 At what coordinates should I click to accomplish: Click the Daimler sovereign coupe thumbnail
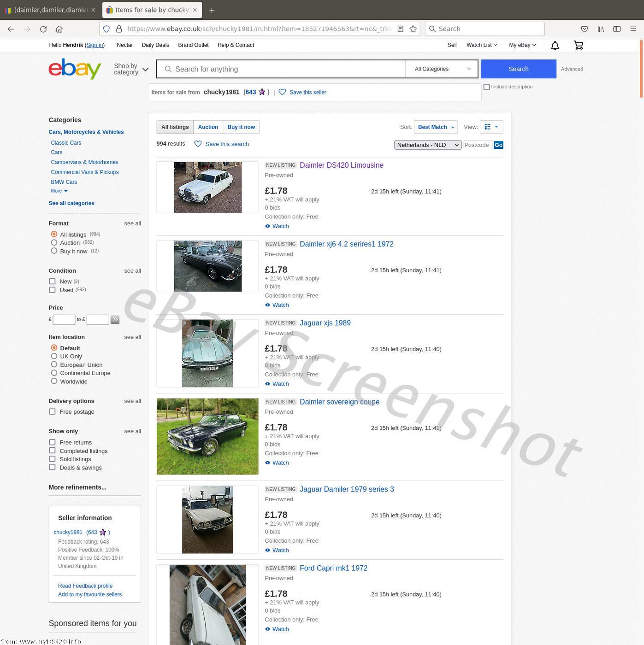coord(207,436)
